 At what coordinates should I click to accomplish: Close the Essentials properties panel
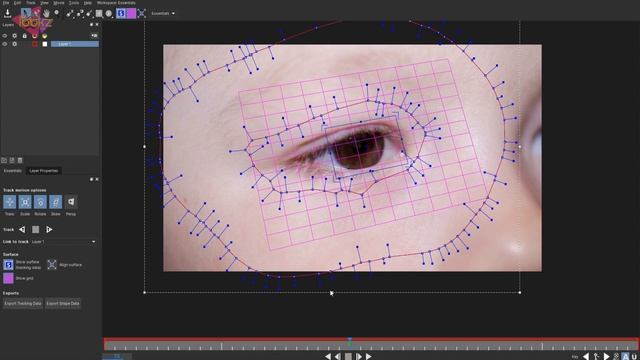tap(97, 179)
